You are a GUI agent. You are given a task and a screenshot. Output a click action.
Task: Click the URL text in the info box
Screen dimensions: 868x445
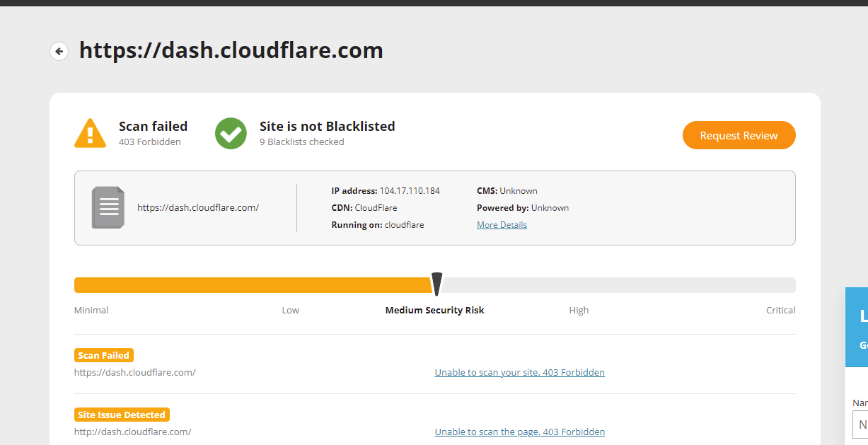click(198, 208)
